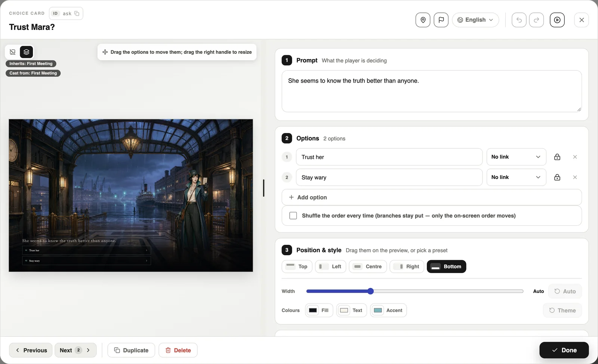The height and width of the screenshot is (364, 598).
Task: Open the 'No link' dropdown for Trust her
Action: pos(516,157)
